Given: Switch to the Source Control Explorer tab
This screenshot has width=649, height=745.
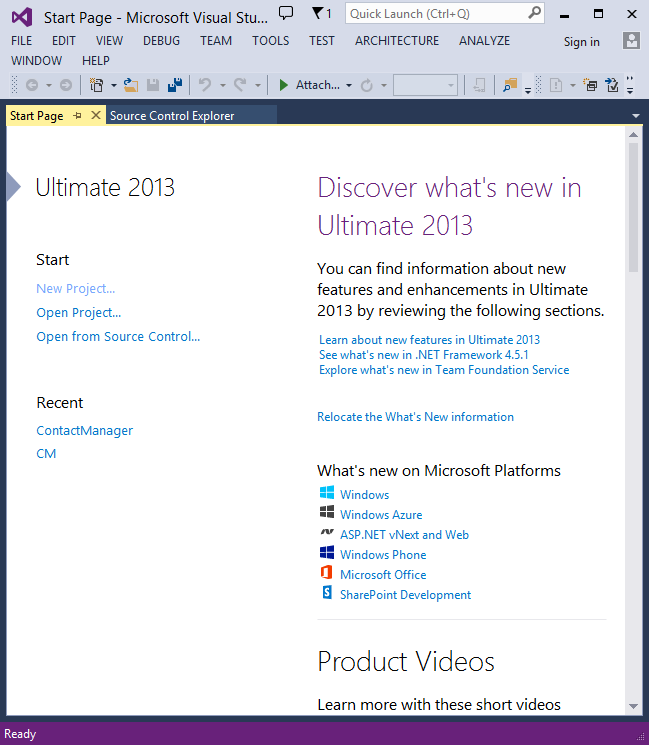Looking at the screenshot, I should pyautogui.click(x=172, y=116).
